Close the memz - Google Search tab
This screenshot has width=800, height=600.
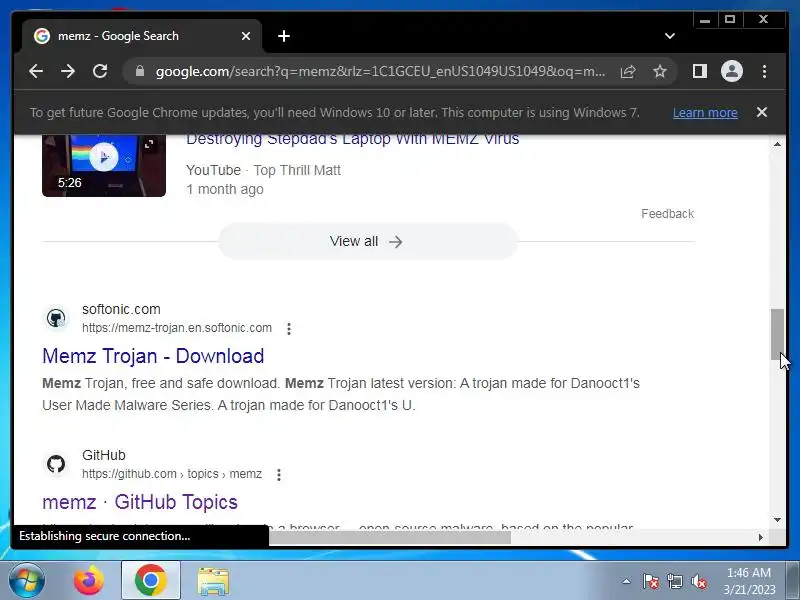pyautogui.click(x=245, y=36)
